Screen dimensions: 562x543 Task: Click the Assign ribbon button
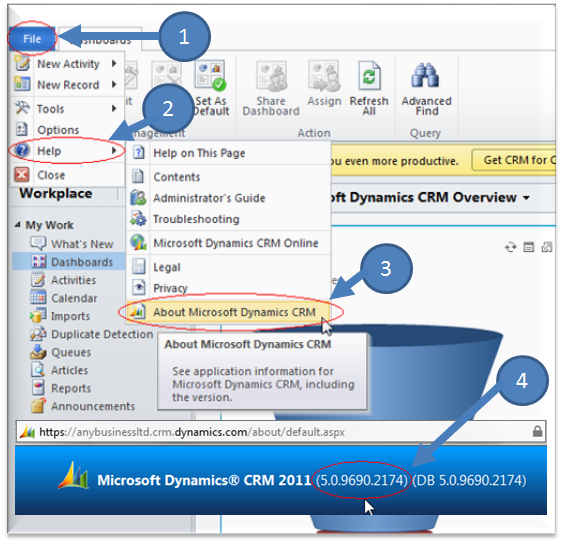tap(324, 84)
